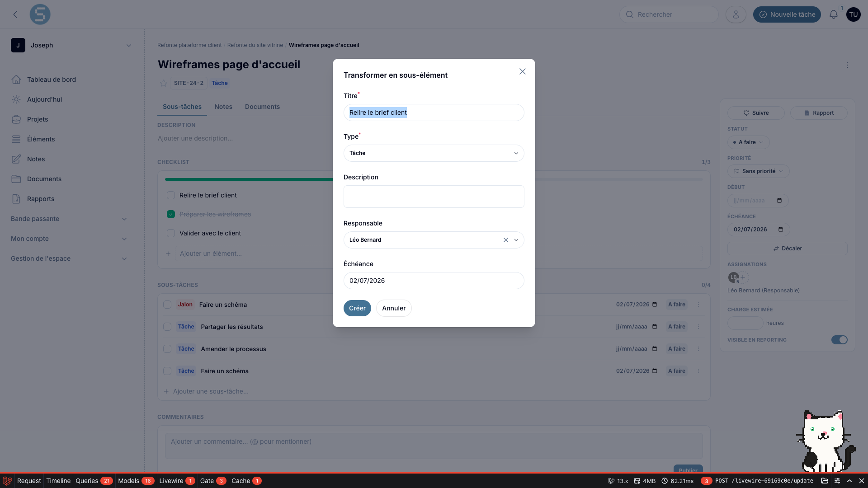This screenshot has height=488, width=868.
Task: Switch to the Documents tab
Action: (x=262, y=107)
